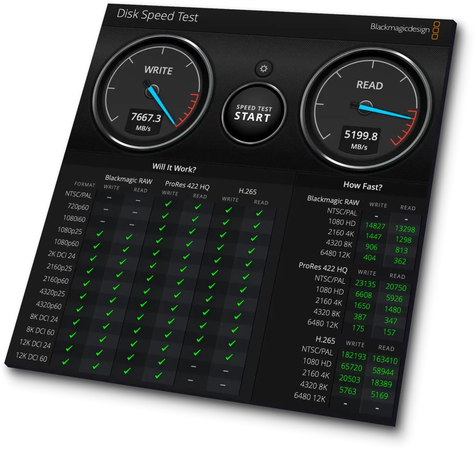The height and width of the screenshot is (450, 476).
Task: Click the 5199.8 MB/s read speed readout
Action: coord(361,139)
